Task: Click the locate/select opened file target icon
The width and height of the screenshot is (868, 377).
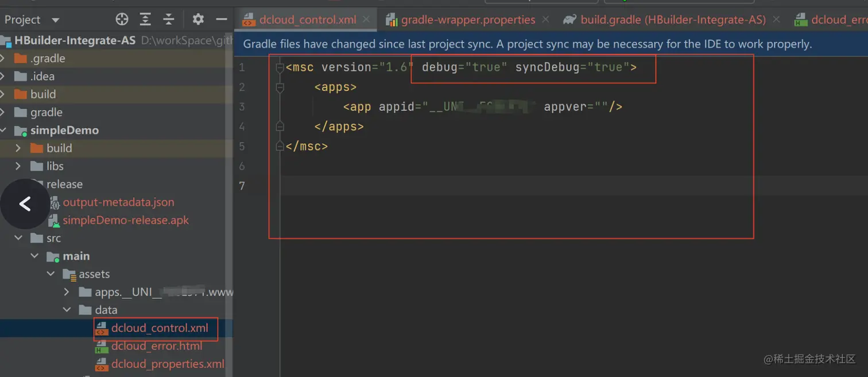Action: pos(122,20)
